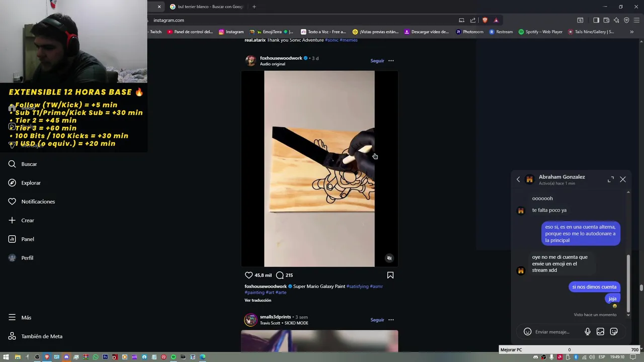Open the browser main hamburger menu
This screenshot has width=644, height=362.
[x=636, y=20]
